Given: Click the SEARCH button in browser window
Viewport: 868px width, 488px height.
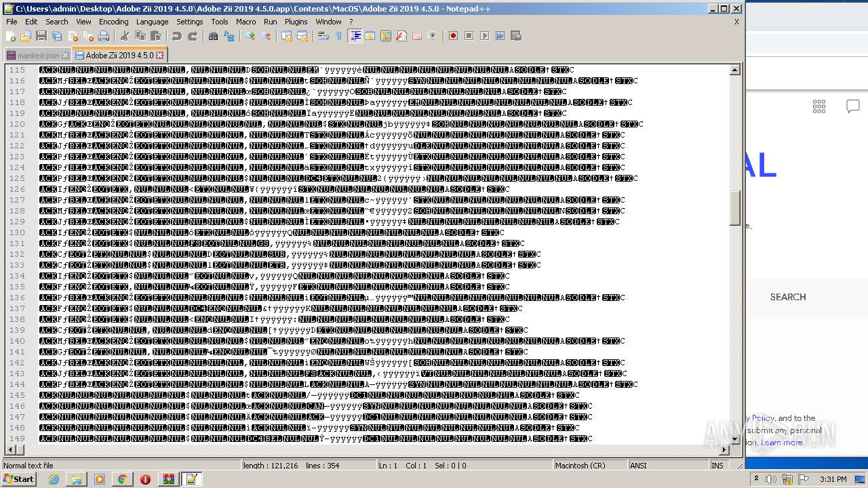Looking at the screenshot, I should tap(788, 297).
